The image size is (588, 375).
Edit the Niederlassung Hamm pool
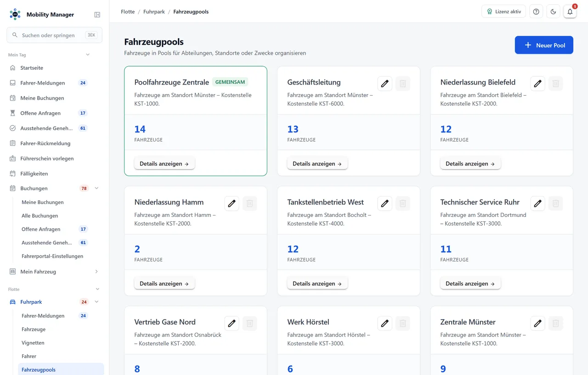pos(232,204)
